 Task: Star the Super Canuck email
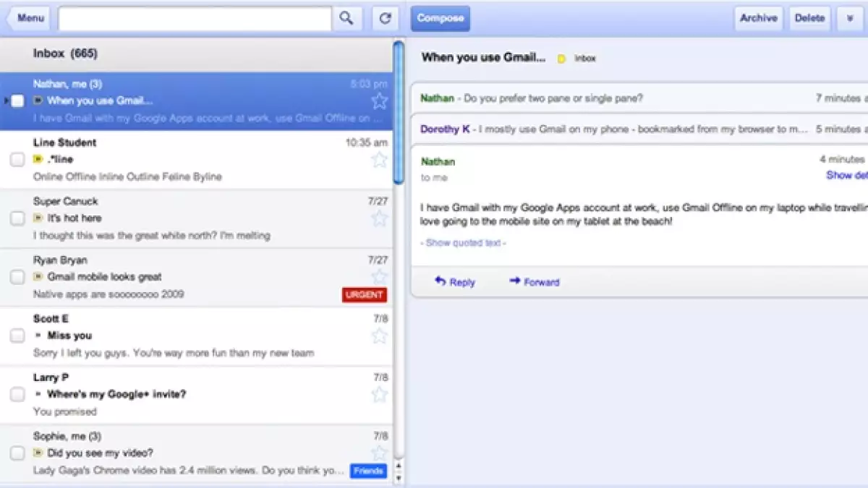379,218
